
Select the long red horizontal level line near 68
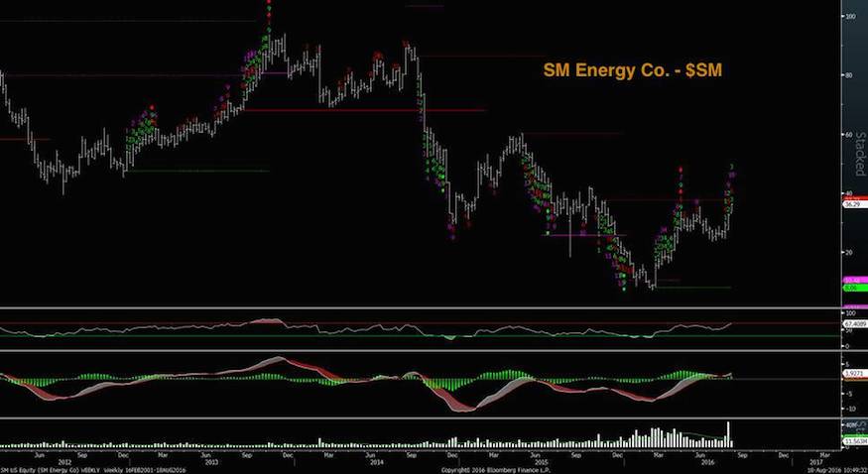coord(364,110)
